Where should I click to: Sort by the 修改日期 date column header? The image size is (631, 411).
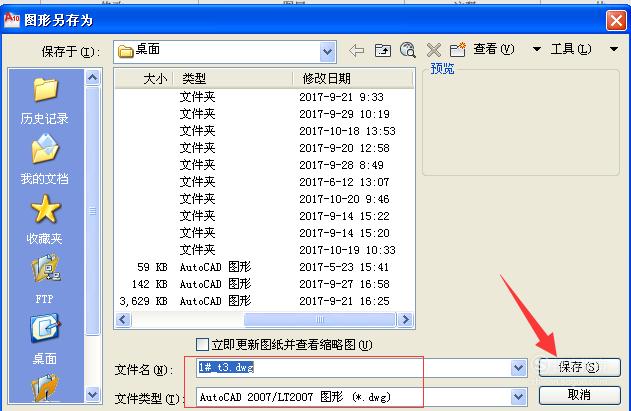click(x=353, y=78)
